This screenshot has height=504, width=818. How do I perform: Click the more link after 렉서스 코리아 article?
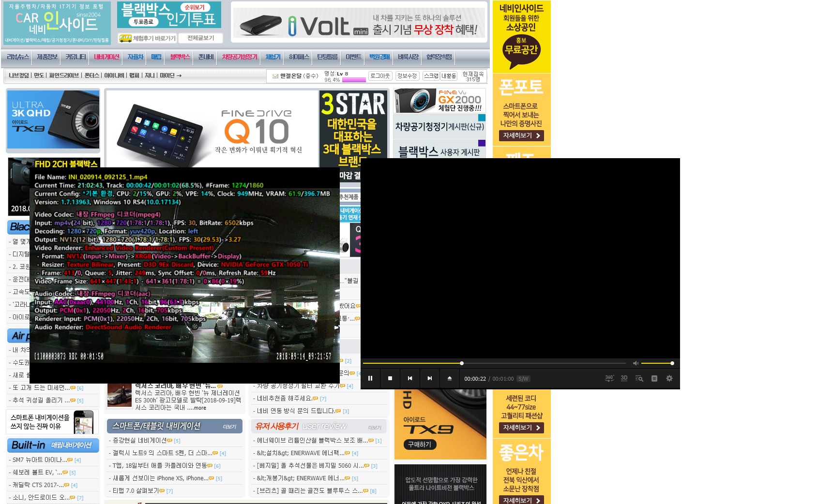200,408
